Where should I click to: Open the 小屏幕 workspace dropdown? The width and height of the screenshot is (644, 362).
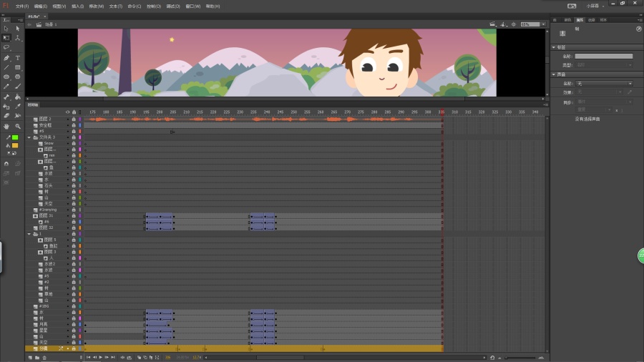point(595,6)
